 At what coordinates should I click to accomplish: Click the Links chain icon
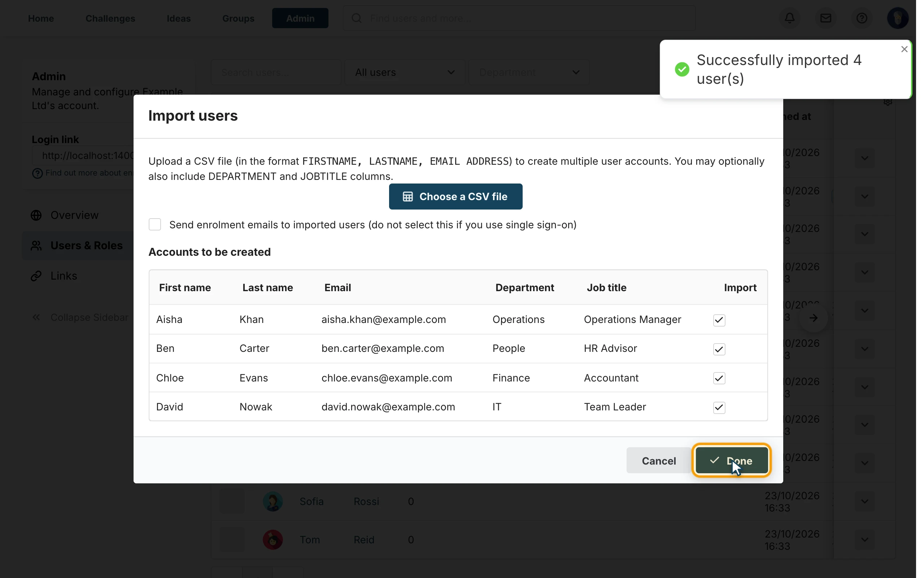[36, 276]
